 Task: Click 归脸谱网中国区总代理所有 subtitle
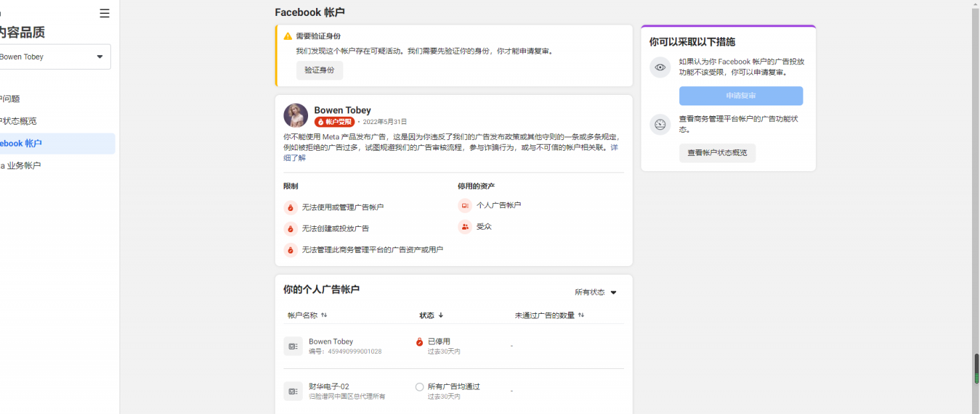(347, 397)
